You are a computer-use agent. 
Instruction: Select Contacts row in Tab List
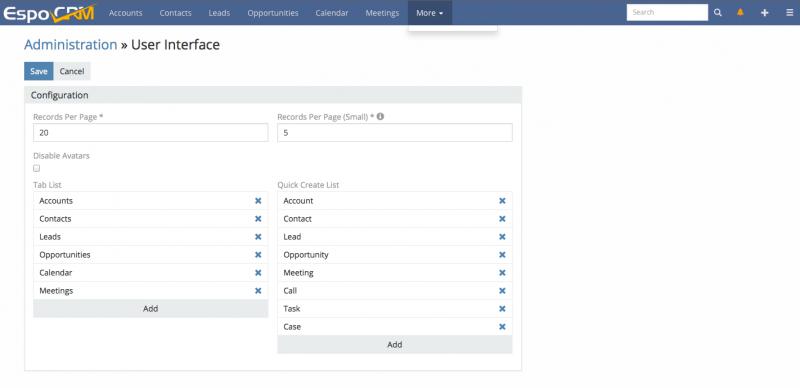click(x=151, y=219)
